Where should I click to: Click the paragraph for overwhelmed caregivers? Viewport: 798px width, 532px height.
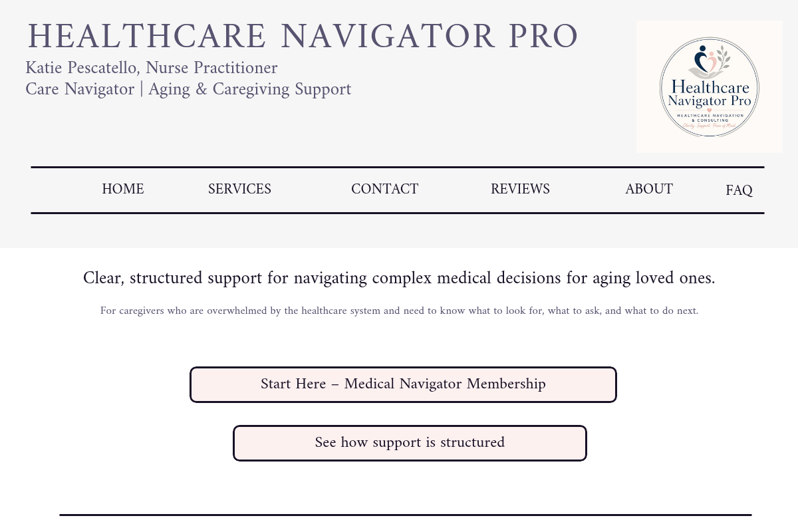(399, 311)
